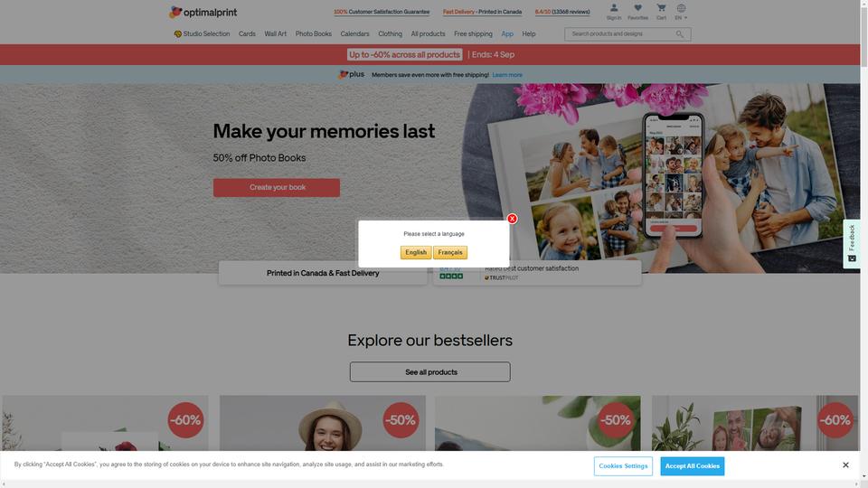868x488 pixels.
Task: Click the optimalprint logo
Action: click(203, 12)
